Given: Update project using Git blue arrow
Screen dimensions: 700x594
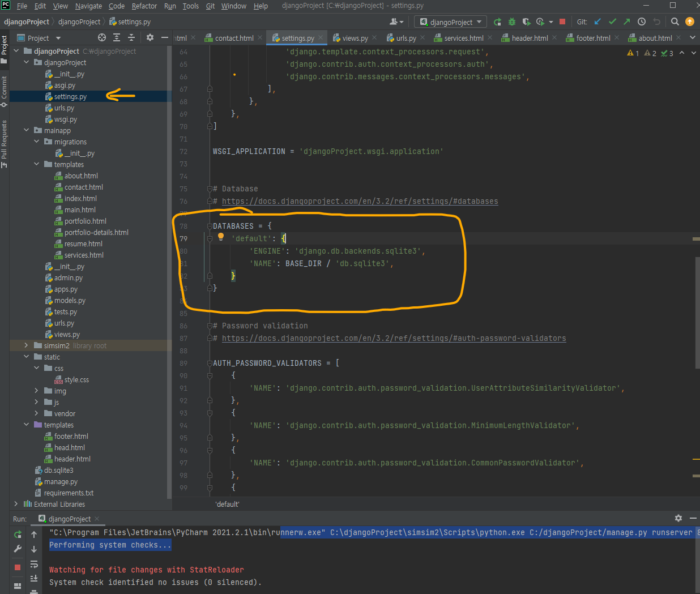Looking at the screenshot, I should pyautogui.click(x=597, y=22).
